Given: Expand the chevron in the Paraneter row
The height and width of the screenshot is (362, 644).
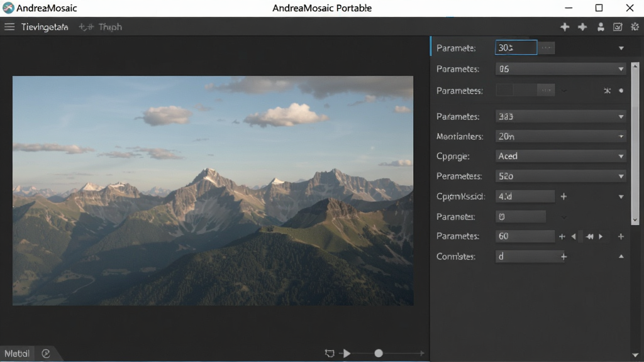Looking at the screenshot, I should [x=564, y=217].
